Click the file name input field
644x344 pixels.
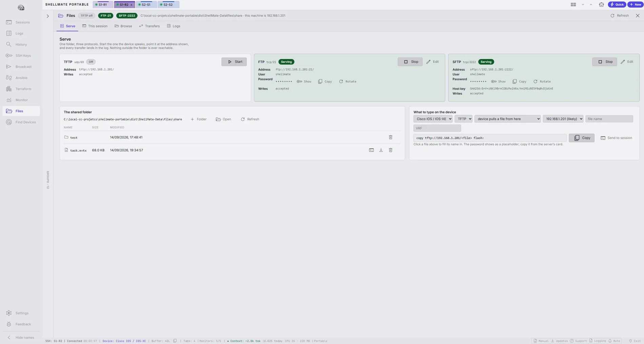(x=609, y=119)
